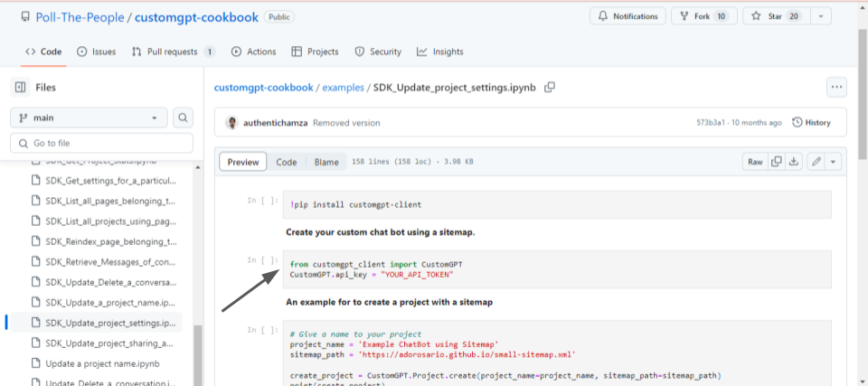Screen dimensions: 868x386
Task: Open the Security tab
Action: tap(378, 52)
